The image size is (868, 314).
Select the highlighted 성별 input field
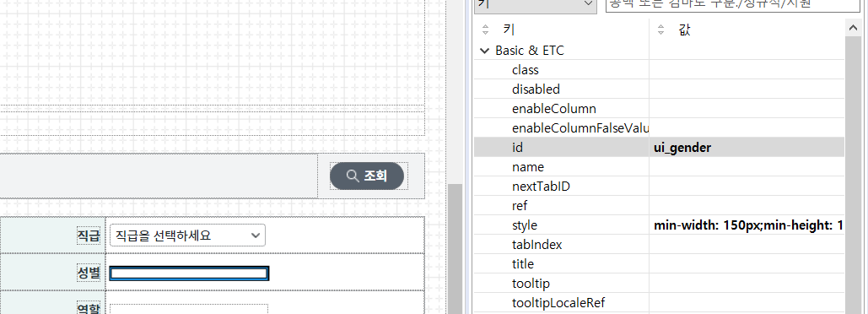tap(189, 273)
